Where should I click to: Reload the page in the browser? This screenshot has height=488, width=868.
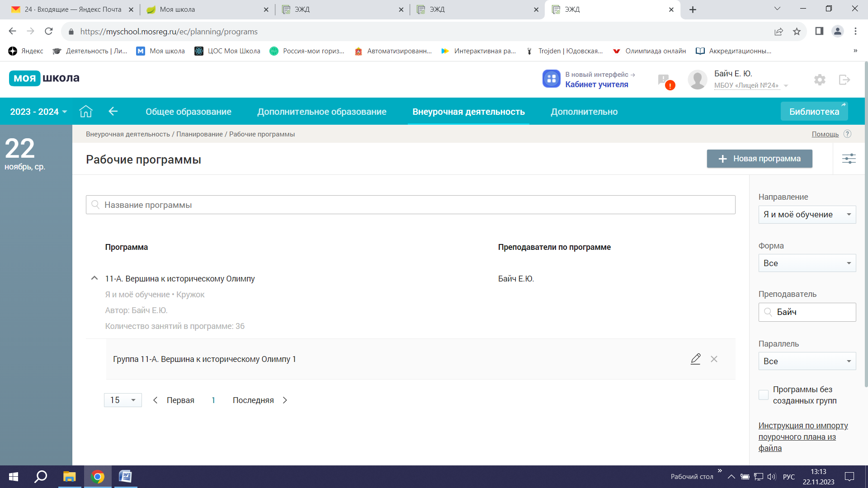49,31
